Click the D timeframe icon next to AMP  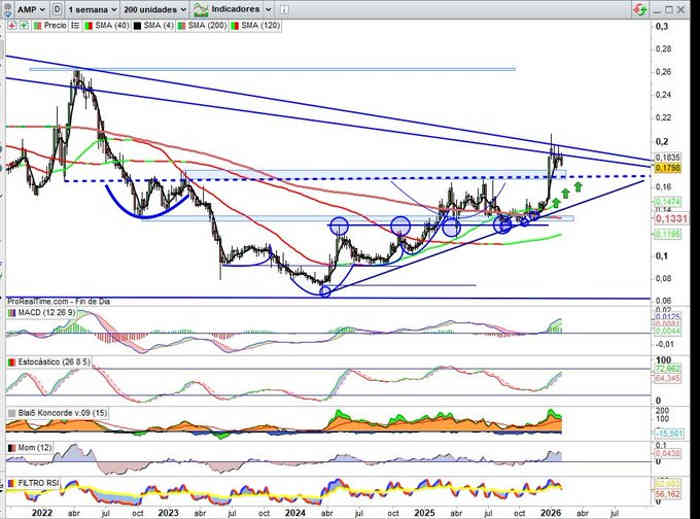pyautogui.click(x=56, y=8)
